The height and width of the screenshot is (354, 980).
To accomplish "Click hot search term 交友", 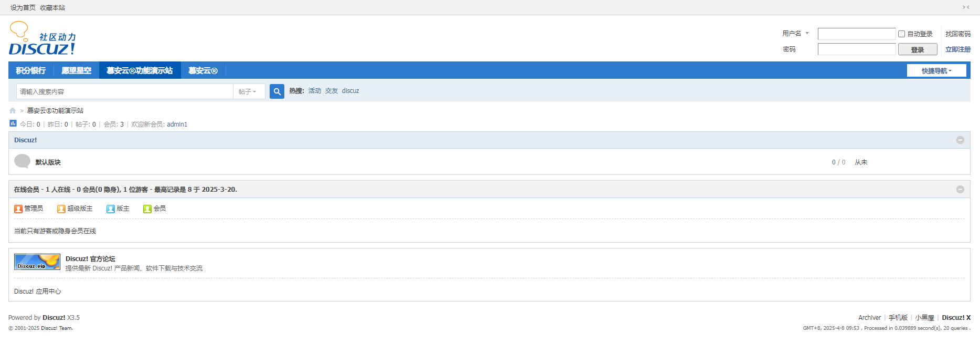I will tap(332, 91).
